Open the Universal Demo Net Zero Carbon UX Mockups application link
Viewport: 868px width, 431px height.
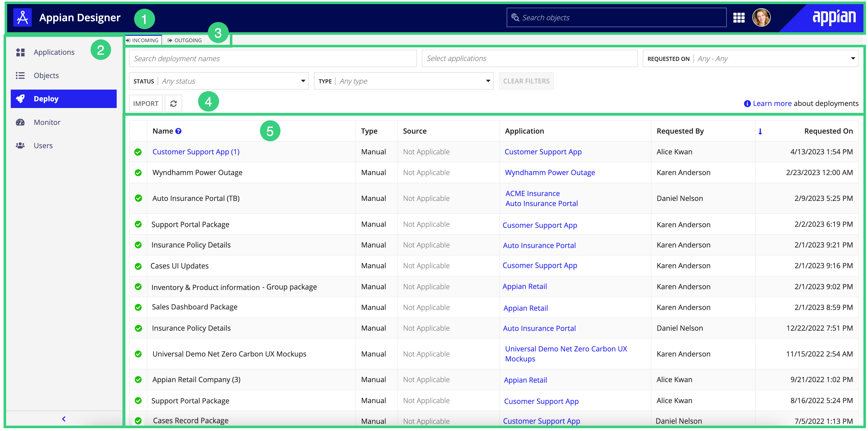[x=566, y=354]
